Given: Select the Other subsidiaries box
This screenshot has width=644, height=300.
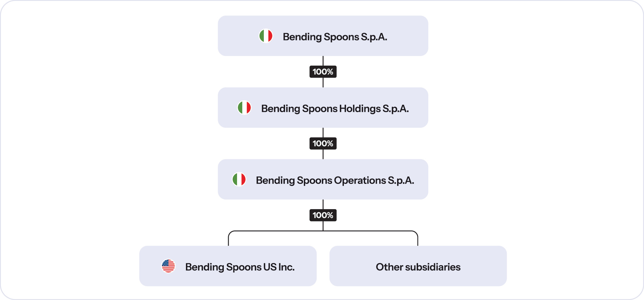Looking at the screenshot, I should point(418,266).
